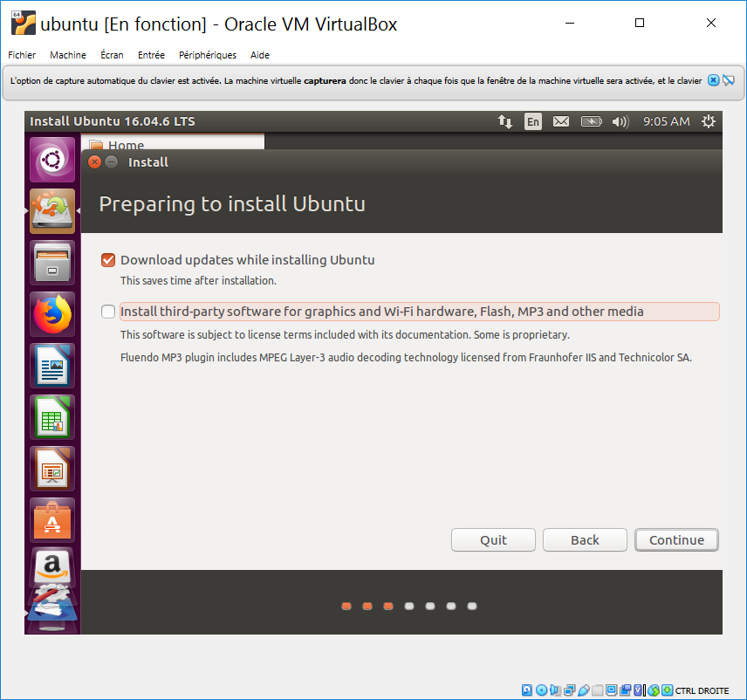Click Continue to proceed with installation
The width and height of the screenshot is (747, 700).
676,540
